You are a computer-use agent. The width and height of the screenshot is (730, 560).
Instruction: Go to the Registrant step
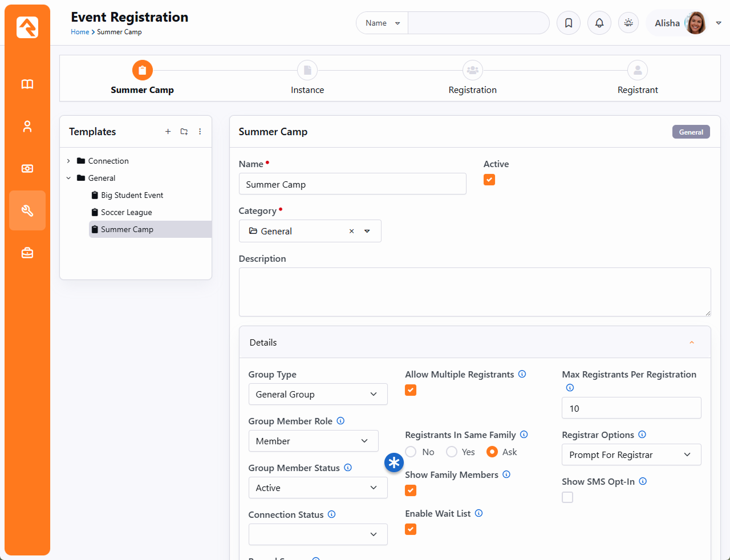click(638, 71)
